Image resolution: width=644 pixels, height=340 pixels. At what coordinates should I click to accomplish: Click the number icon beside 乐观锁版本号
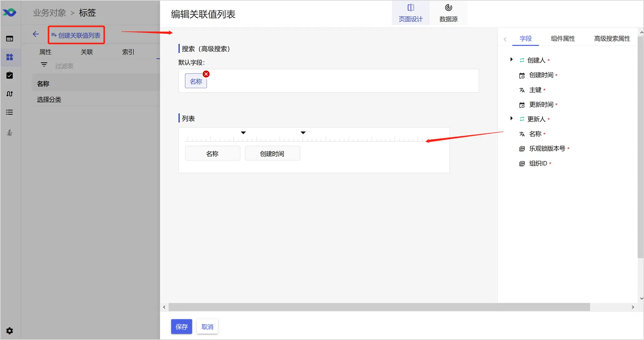[522, 148]
